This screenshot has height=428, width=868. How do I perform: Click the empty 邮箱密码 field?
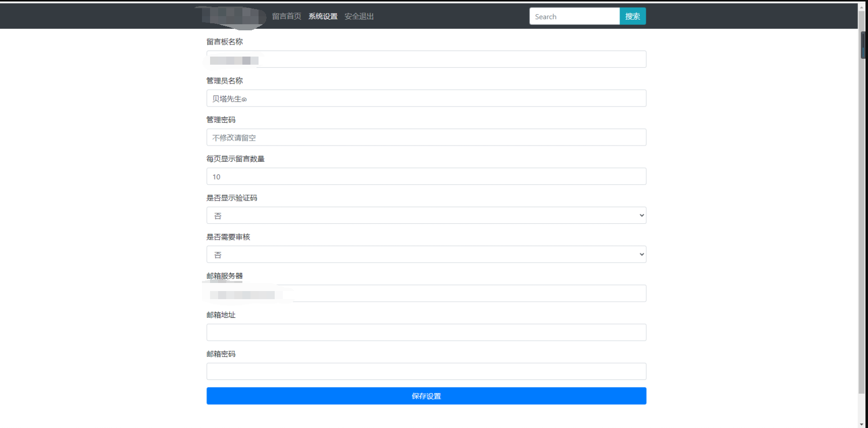(x=426, y=371)
